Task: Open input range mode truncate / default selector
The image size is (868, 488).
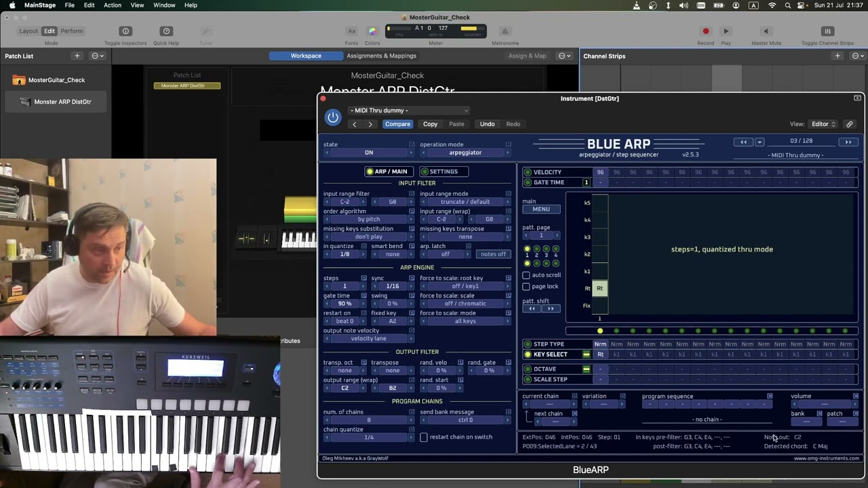Action: click(x=465, y=202)
